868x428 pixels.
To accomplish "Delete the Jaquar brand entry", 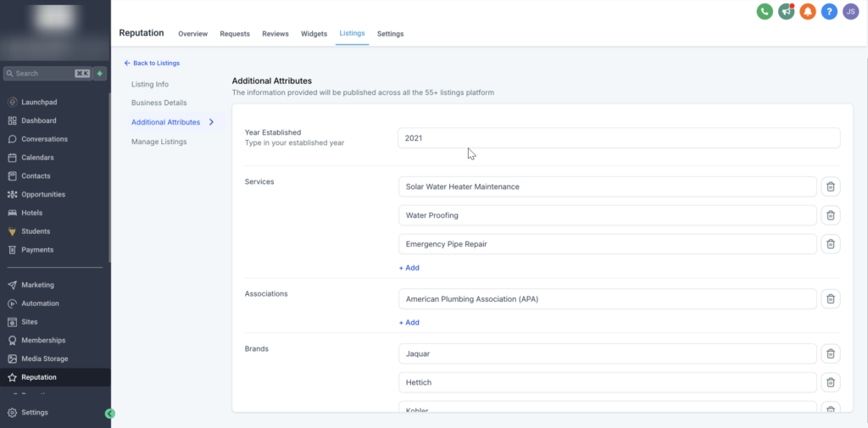I will [831, 353].
